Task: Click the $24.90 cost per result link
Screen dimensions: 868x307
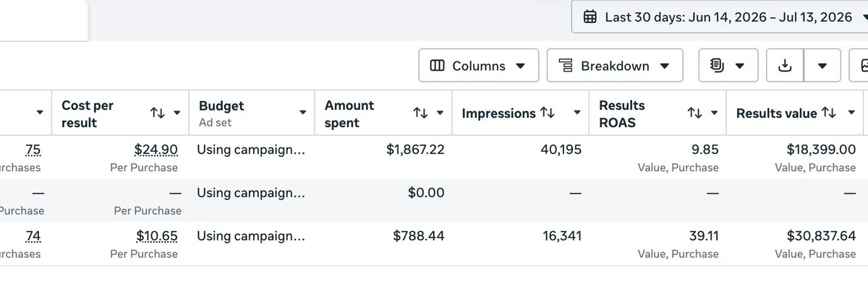Action: [156, 150]
